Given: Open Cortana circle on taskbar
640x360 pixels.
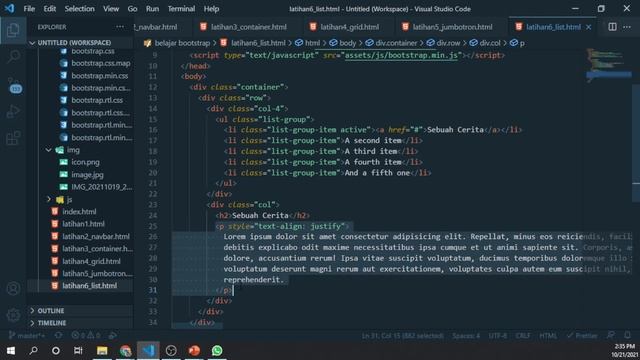Looking at the screenshot, I should tap(56, 351).
